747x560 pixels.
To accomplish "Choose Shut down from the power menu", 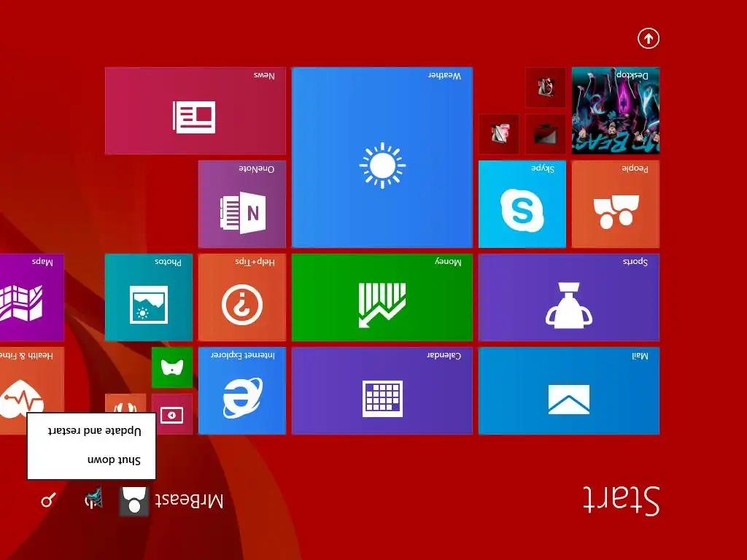I will 115,459.
